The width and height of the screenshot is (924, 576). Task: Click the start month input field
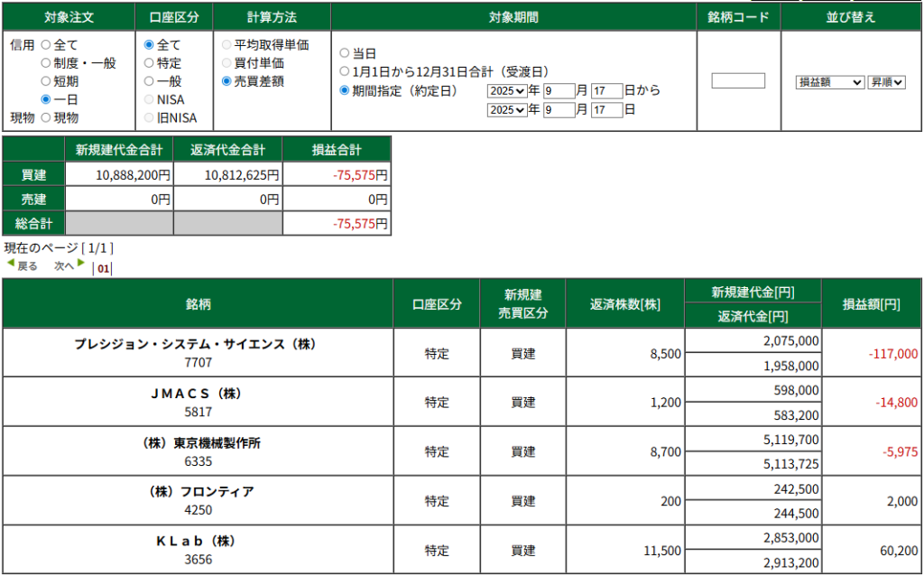(559, 90)
